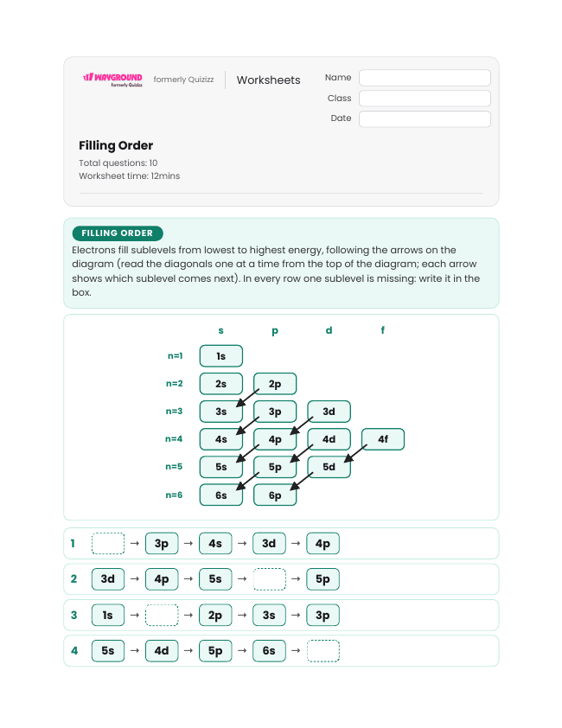562x728 pixels.
Task: Select the blank box in row 2
Action: tap(270, 579)
